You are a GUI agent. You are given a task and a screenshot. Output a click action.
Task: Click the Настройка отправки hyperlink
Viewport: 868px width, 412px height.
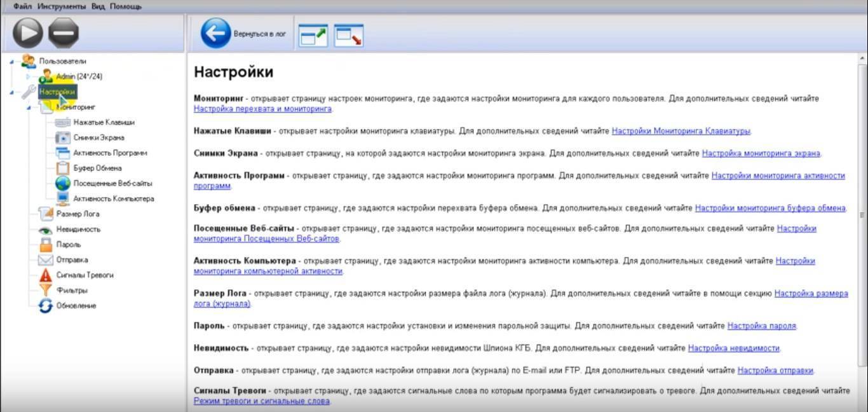point(775,370)
